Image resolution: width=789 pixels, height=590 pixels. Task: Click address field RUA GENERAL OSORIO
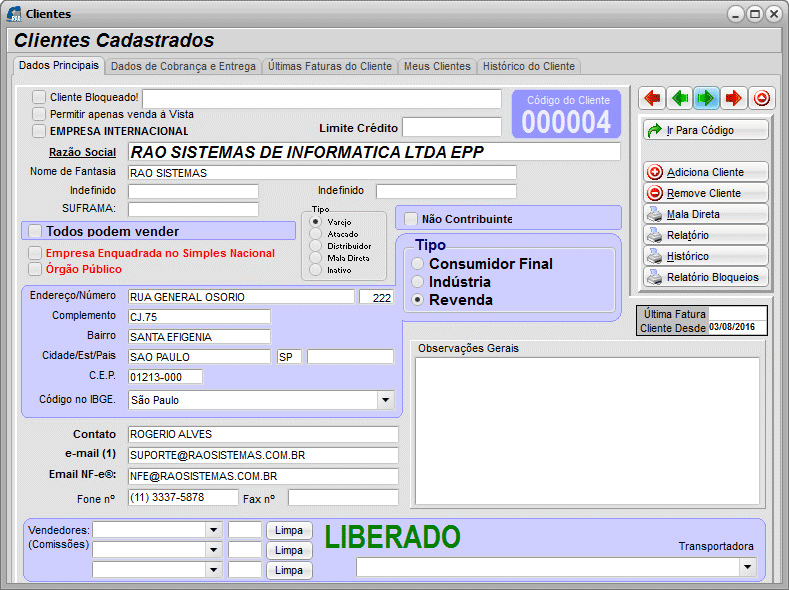pos(241,297)
